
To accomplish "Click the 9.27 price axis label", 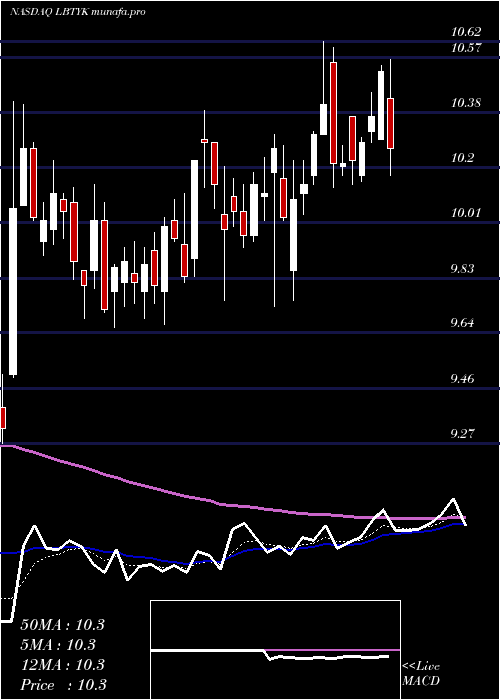I will pos(464,433).
